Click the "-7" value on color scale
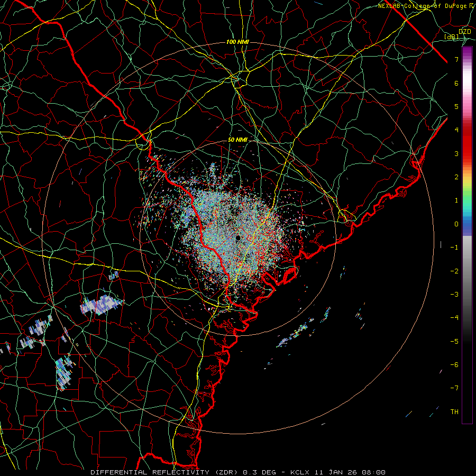The image size is (476, 476). tap(454, 388)
